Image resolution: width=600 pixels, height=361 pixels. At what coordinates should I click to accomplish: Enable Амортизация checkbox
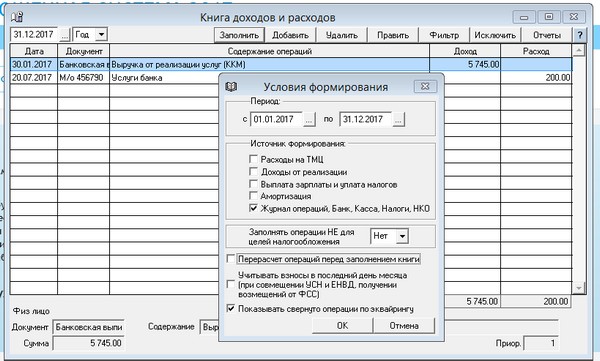253,196
